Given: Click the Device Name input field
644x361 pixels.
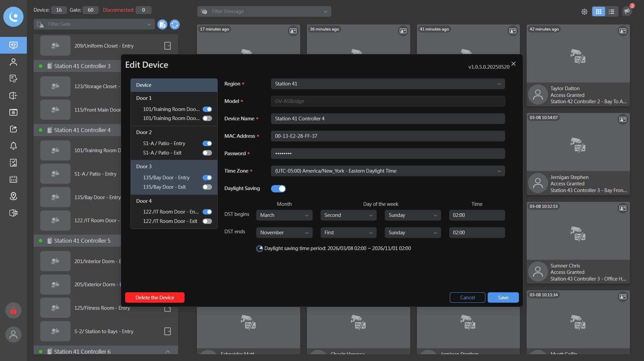Looking at the screenshot, I should coord(388,119).
